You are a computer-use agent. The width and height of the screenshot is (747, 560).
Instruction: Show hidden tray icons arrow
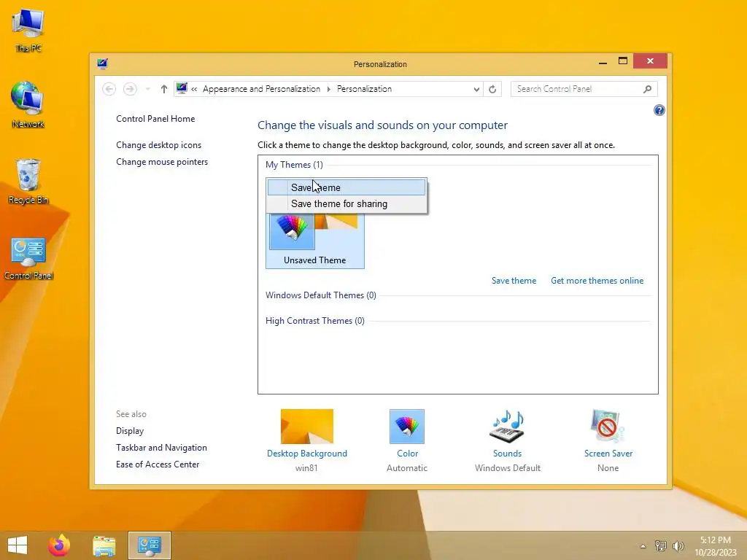pyautogui.click(x=643, y=546)
